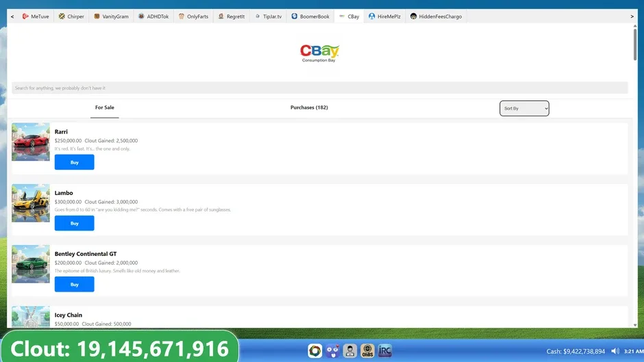Click the CBay Consumption Bay logo

click(319, 53)
